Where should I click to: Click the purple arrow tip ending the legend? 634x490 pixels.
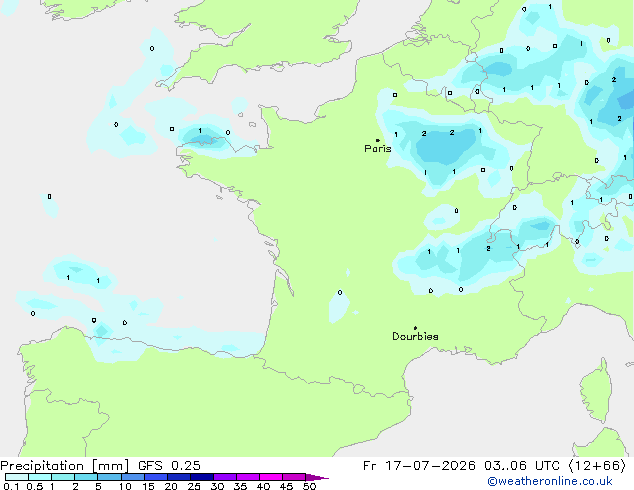click(x=317, y=477)
